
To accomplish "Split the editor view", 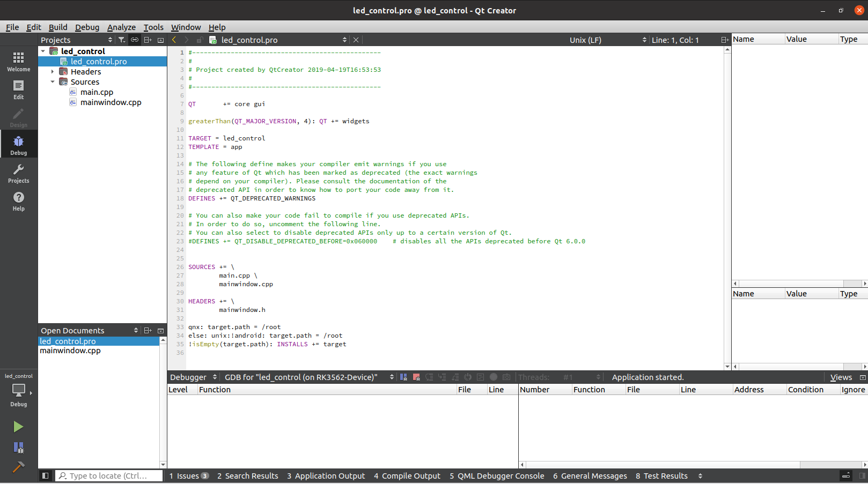I will pos(725,40).
